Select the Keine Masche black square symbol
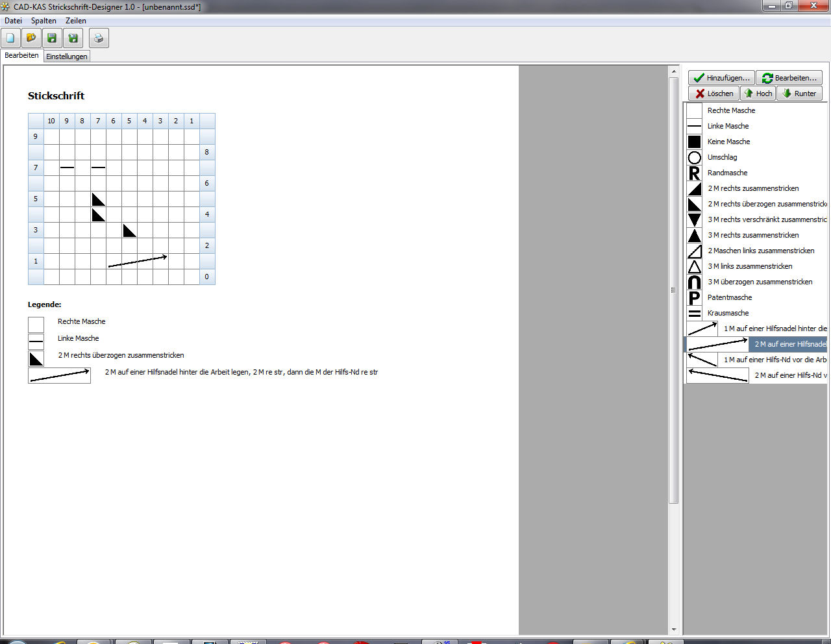Viewport: 831px width, 644px height. pos(695,142)
